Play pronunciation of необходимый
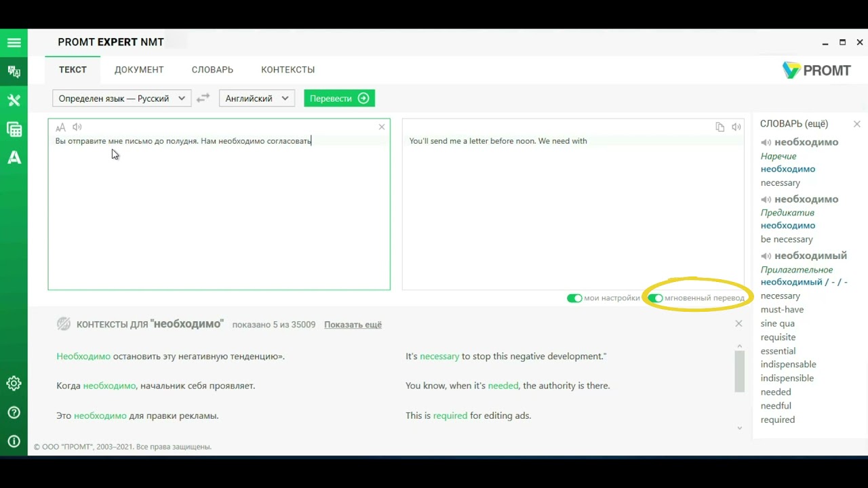Image resolution: width=868 pixels, height=488 pixels. point(766,256)
